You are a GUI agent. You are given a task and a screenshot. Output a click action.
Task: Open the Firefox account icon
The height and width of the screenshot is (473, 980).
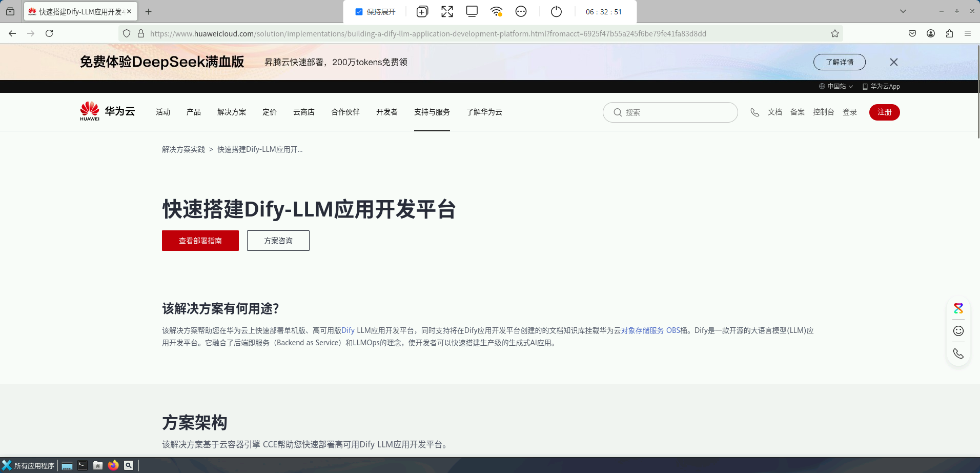[931, 33]
